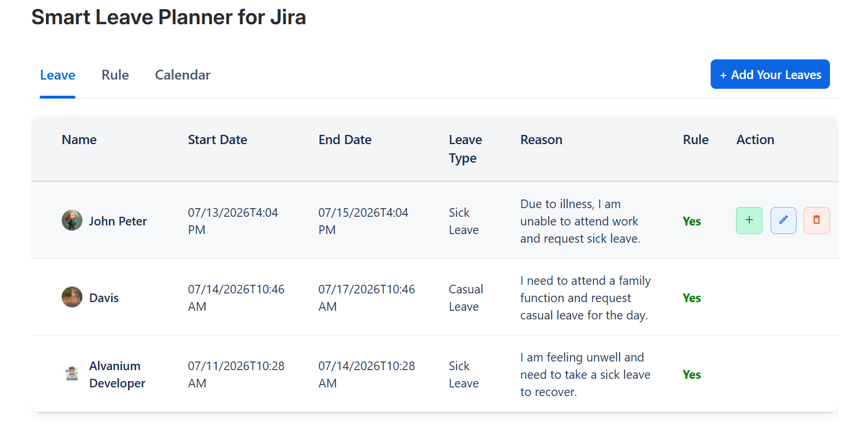The height and width of the screenshot is (437, 868).
Task: Click start date 07/14/2026T10:46 AM
Action: click(x=236, y=298)
